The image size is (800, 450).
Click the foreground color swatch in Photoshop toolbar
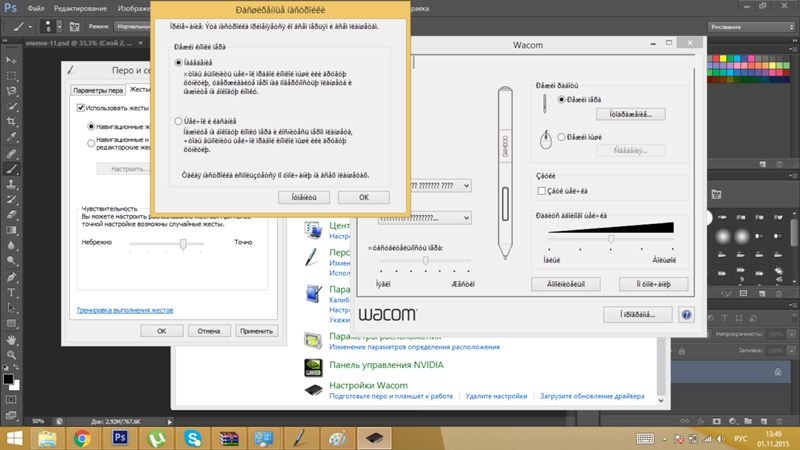click(8, 380)
